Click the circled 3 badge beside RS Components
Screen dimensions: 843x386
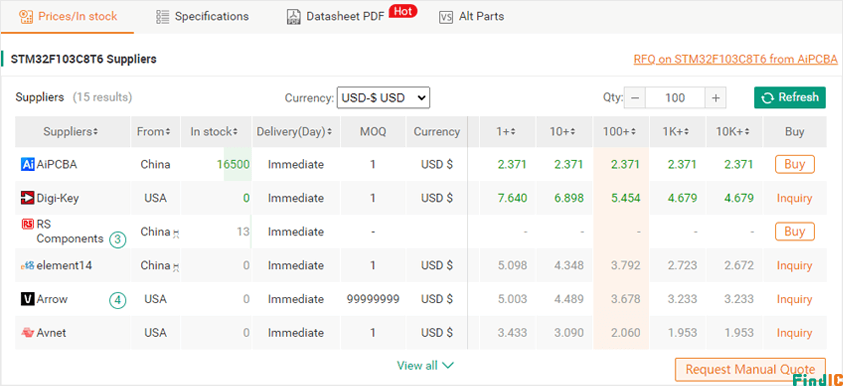click(x=118, y=240)
